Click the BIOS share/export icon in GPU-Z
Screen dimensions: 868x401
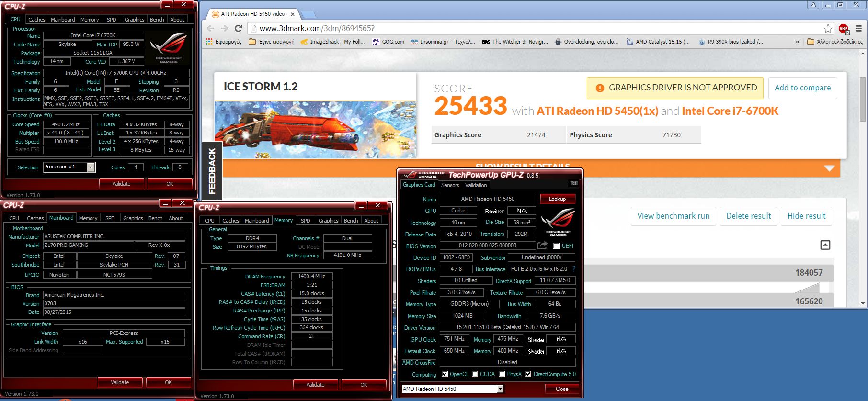pos(542,245)
